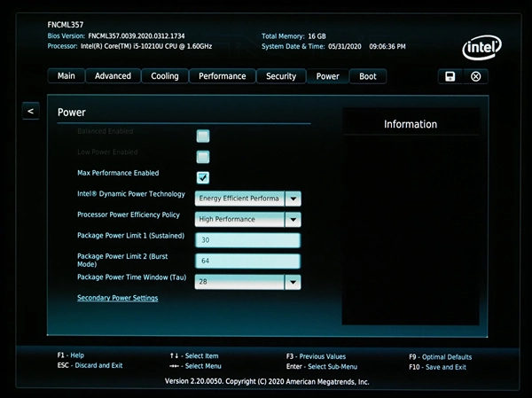Click the Power section heading

tap(72, 113)
